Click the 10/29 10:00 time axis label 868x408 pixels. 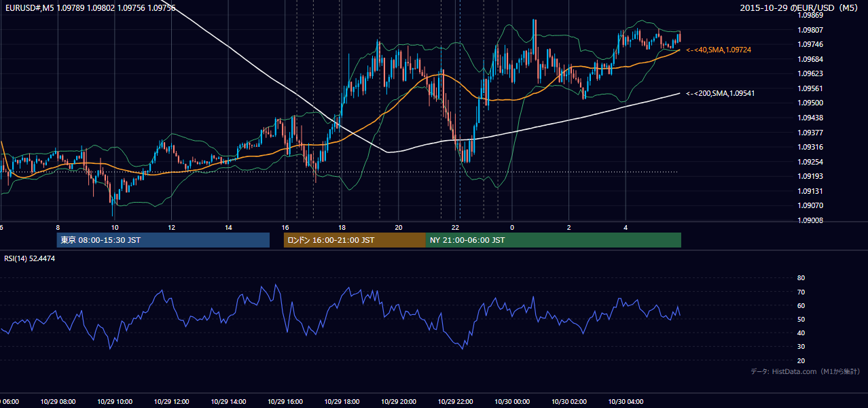coord(115,401)
